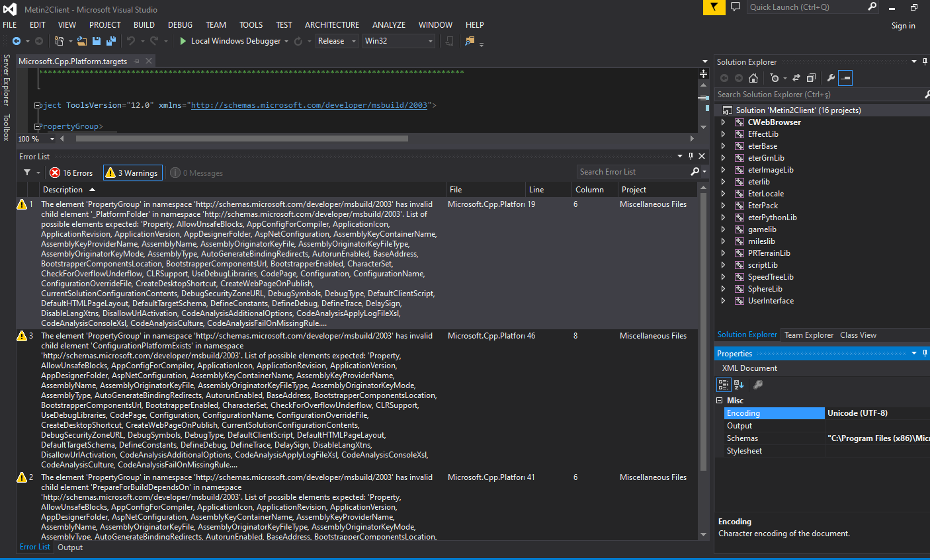
Task: Open the BUILD menu
Action: pos(144,25)
